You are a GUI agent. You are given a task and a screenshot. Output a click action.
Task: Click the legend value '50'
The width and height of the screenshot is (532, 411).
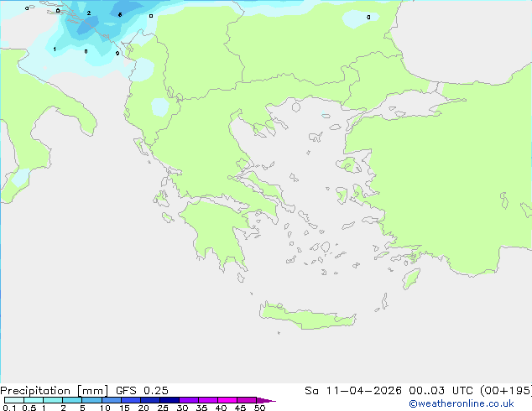pos(259,408)
